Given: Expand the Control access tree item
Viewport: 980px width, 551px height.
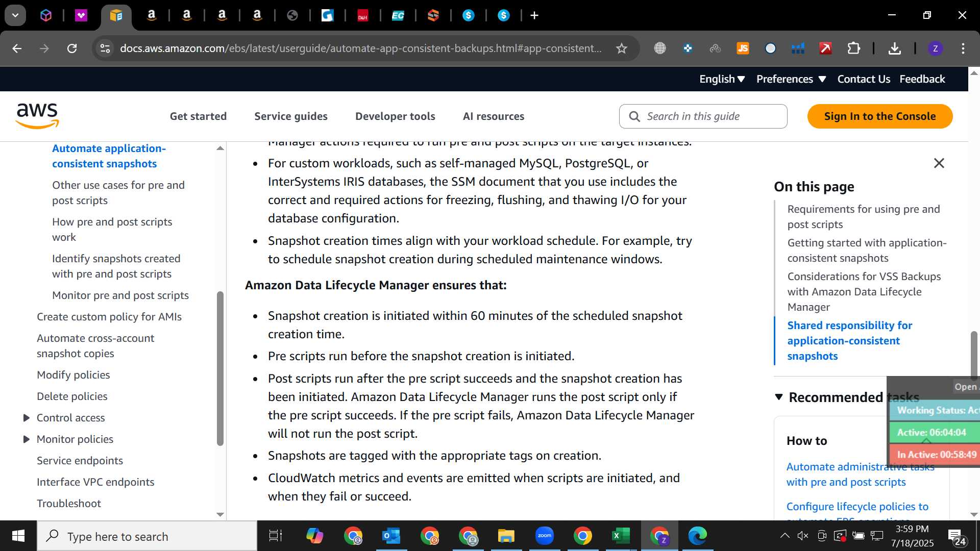Looking at the screenshot, I should click(x=27, y=418).
